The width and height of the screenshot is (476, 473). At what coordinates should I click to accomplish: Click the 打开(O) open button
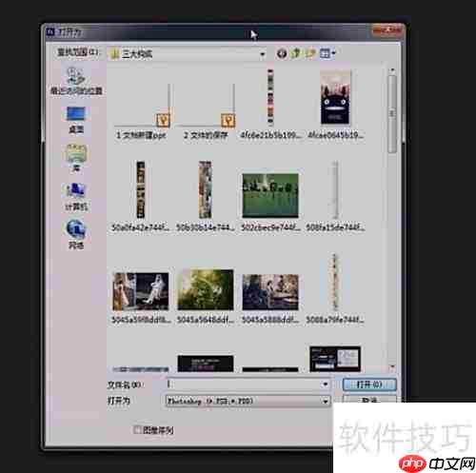pyautogui.click(x=369, y=384)
